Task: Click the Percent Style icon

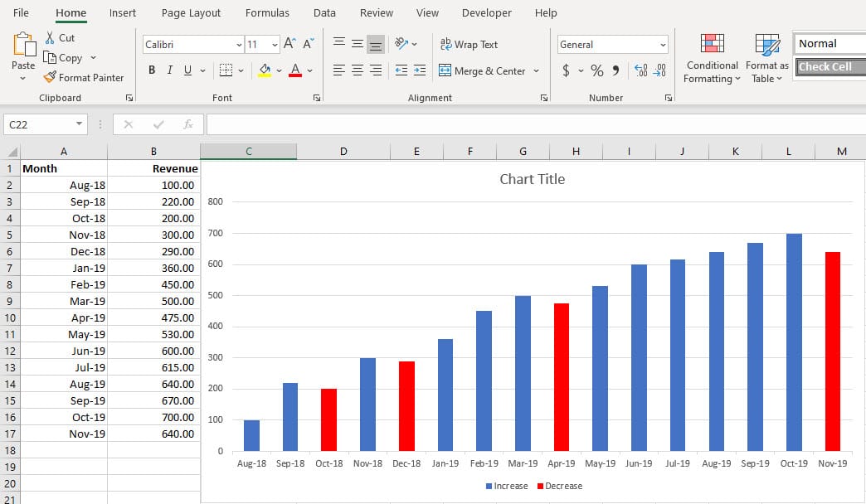Action: (x=596, y=70)
